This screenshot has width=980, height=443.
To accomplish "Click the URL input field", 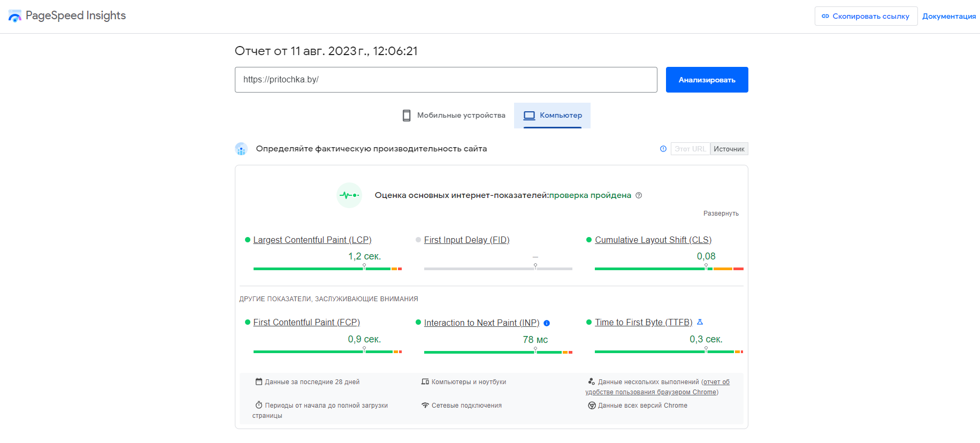I will pos(446,80).
